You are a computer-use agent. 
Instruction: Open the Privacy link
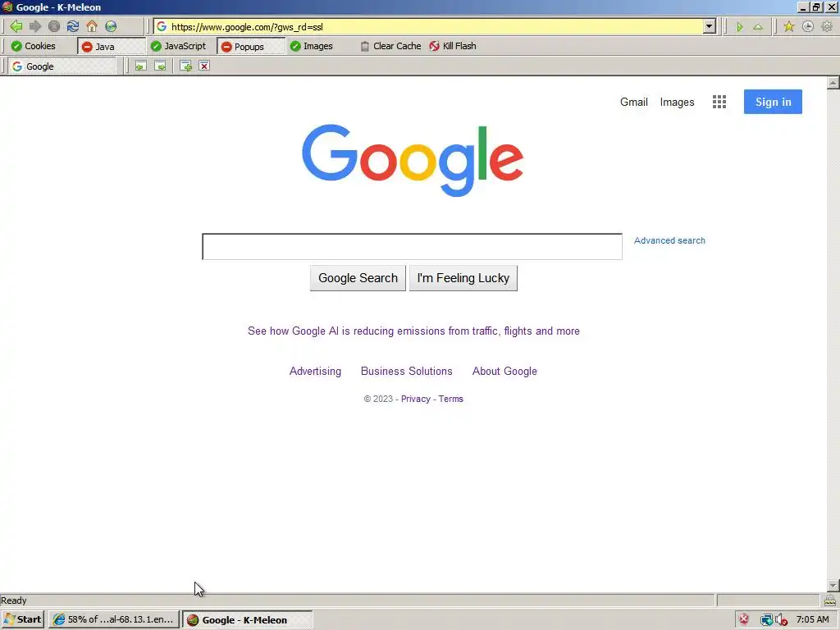pyautogui.click(x=416, y=399)
